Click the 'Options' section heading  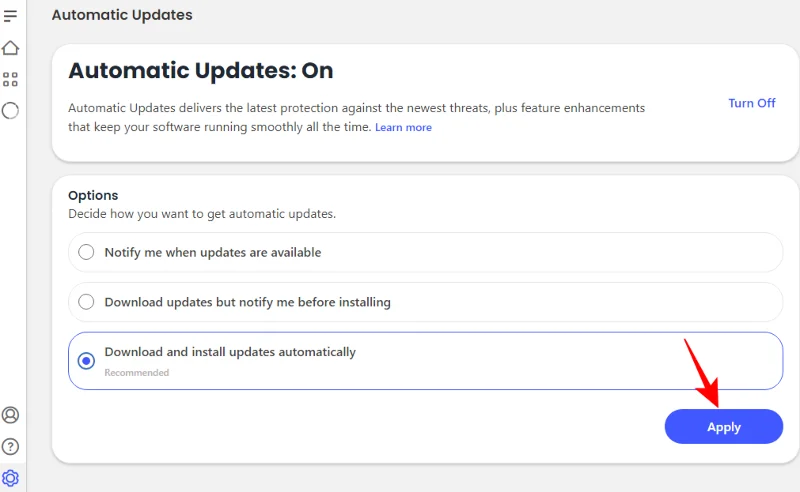pyautogui.click(x=93, y=196)
